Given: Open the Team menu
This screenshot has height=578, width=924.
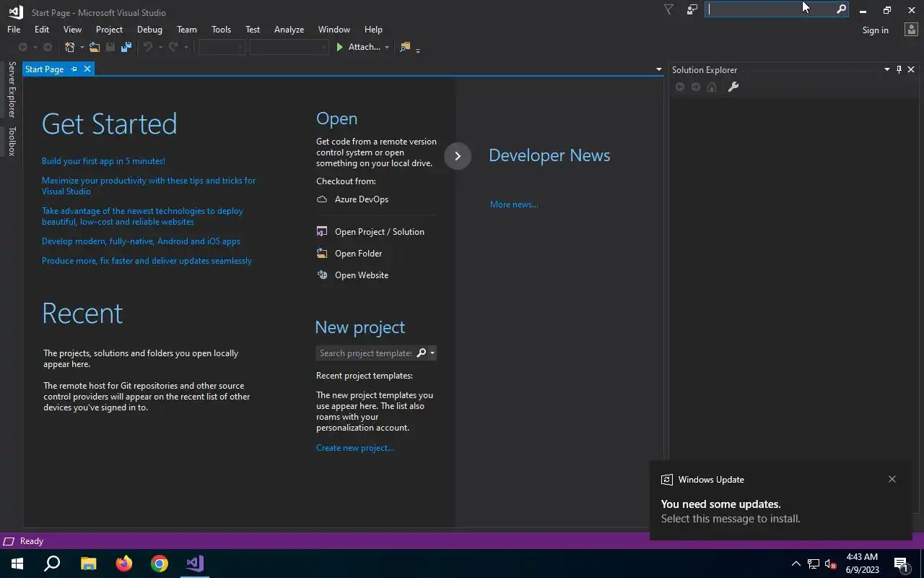Looking at the screenshot, I should [187, 30].
